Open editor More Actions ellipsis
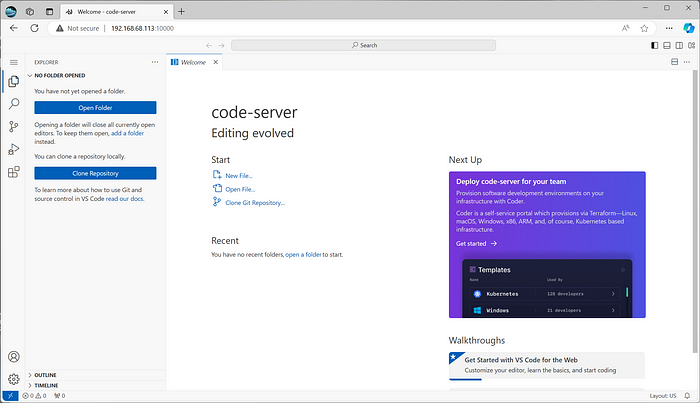 (x=687, y=62)
